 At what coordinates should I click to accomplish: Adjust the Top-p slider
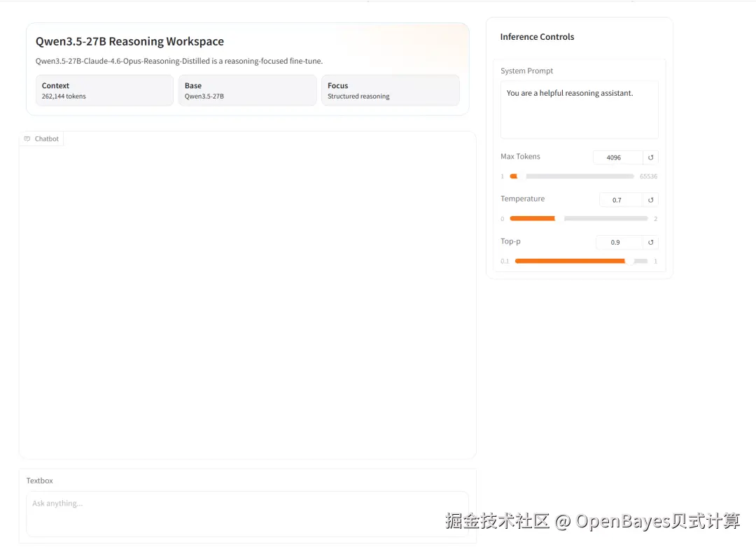pos(581,261)
